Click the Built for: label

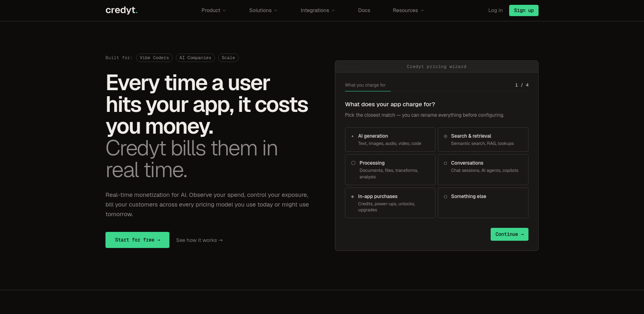pyautogui.click(x=119, y=58)
